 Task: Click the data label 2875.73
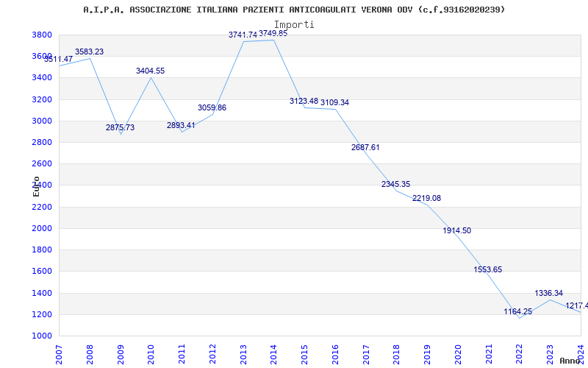coord(120,127)
